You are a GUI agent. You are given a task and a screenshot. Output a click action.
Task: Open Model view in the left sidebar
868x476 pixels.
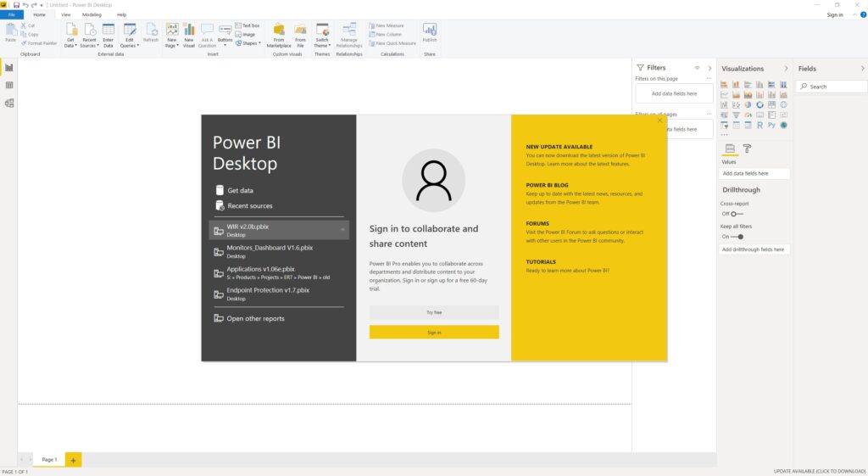coord(9,104)
